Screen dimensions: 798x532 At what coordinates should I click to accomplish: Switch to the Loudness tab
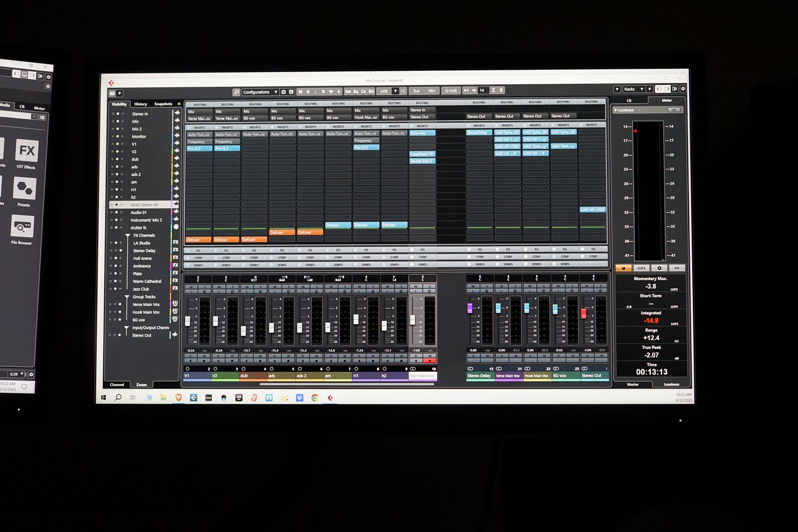[x=671, y=384]
